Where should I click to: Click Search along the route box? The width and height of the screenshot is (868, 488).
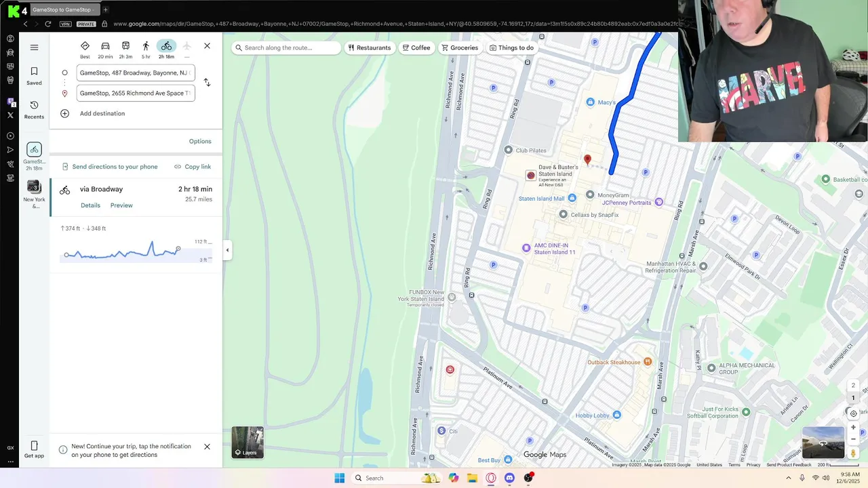coord(286,47)
